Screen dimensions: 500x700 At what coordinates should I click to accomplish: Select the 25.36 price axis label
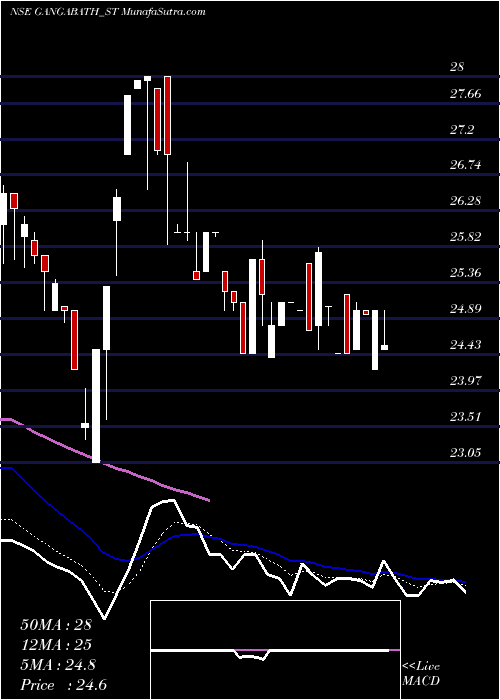click(x=466, y=273)
